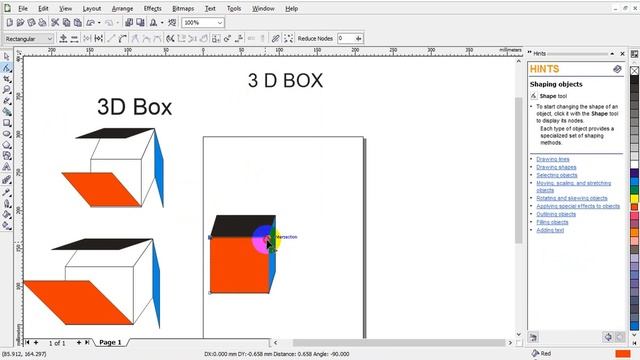The width and height of the screenshot is (640, 360).
Task: Click the Paste icon in the toolbar
Action: (77, 22)
